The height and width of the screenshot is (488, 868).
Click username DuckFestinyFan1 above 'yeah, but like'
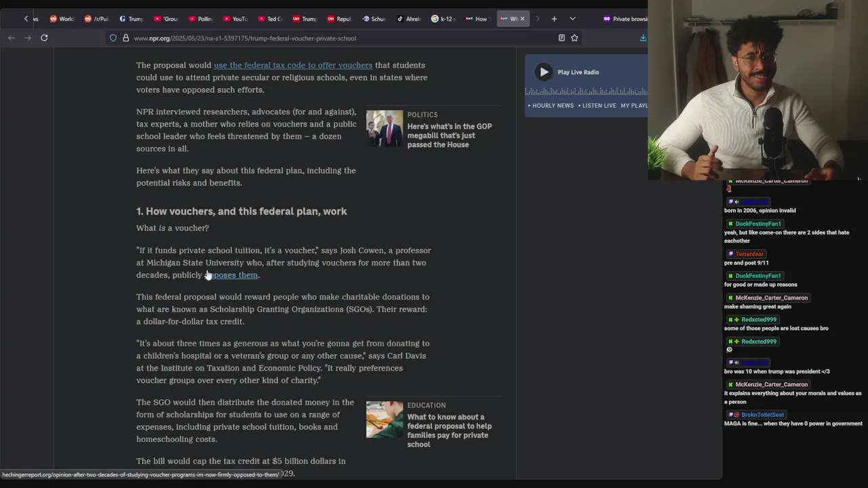[757, 224]
